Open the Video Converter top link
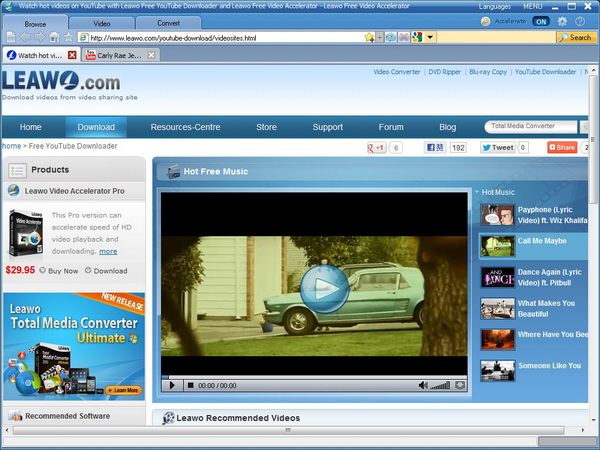Screen dimensions: 600x450 [396, 72]
